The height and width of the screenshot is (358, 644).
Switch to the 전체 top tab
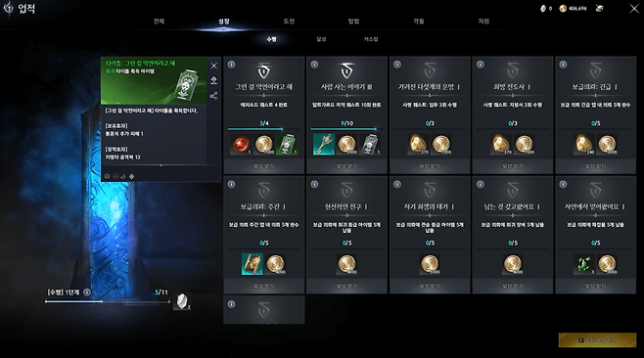coord(159,22)
